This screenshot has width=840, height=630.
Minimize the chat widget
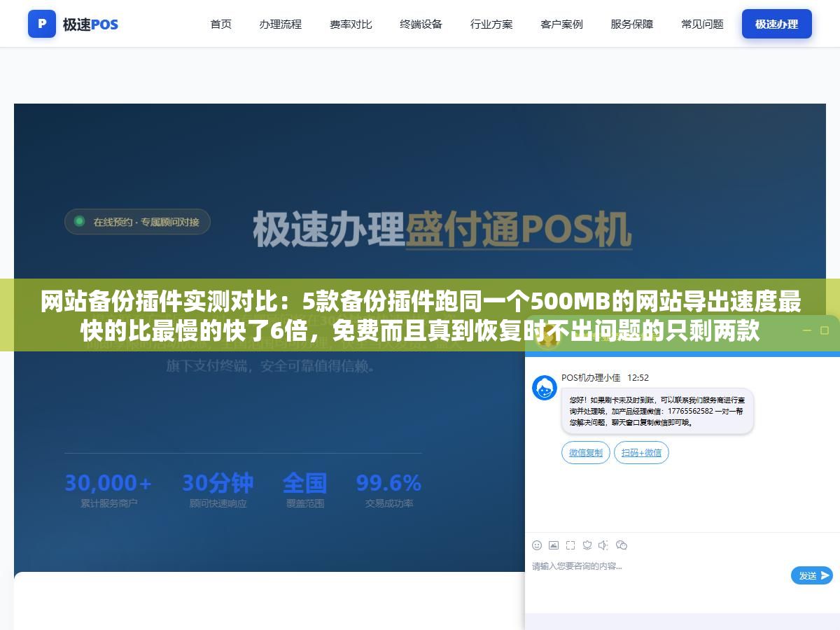pos(806,330)
